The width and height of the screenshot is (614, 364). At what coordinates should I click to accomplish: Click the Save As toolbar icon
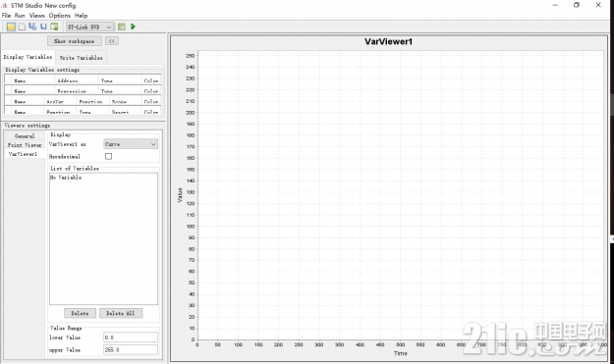[32, 26]
